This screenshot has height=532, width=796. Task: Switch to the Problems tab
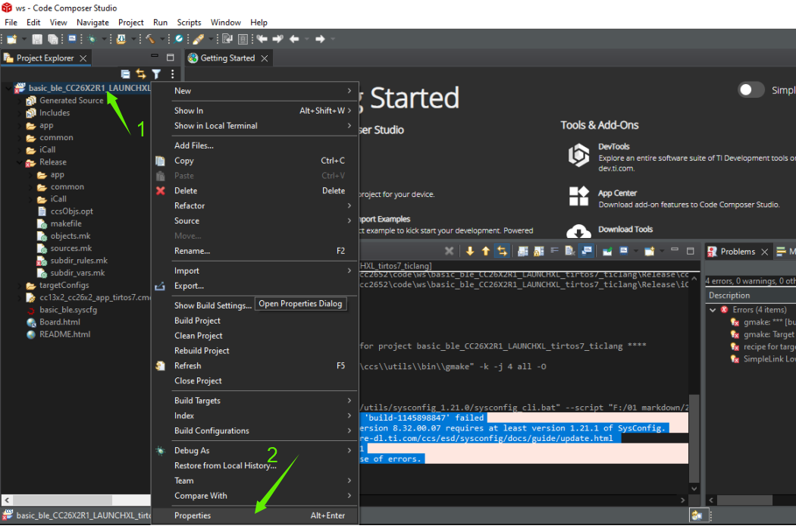pos(737,252)
